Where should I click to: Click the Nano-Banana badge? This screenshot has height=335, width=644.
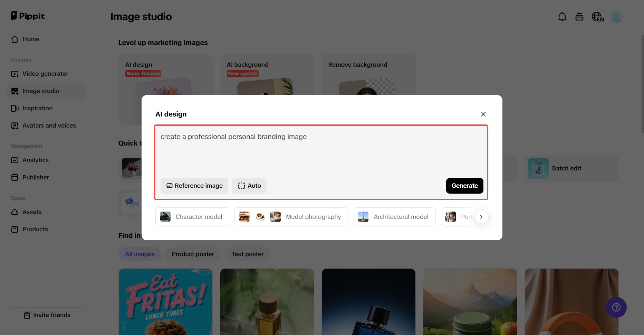pyautogui.click(x=143, y=74)
